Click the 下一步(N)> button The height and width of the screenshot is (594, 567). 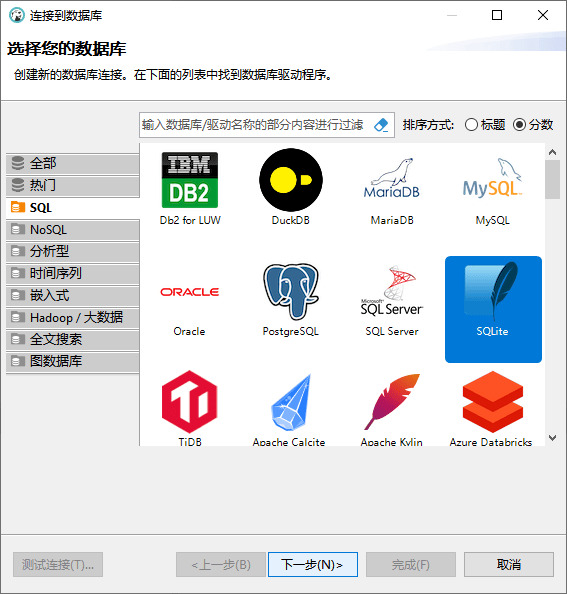pyautogui.click(x=312, y=564)
